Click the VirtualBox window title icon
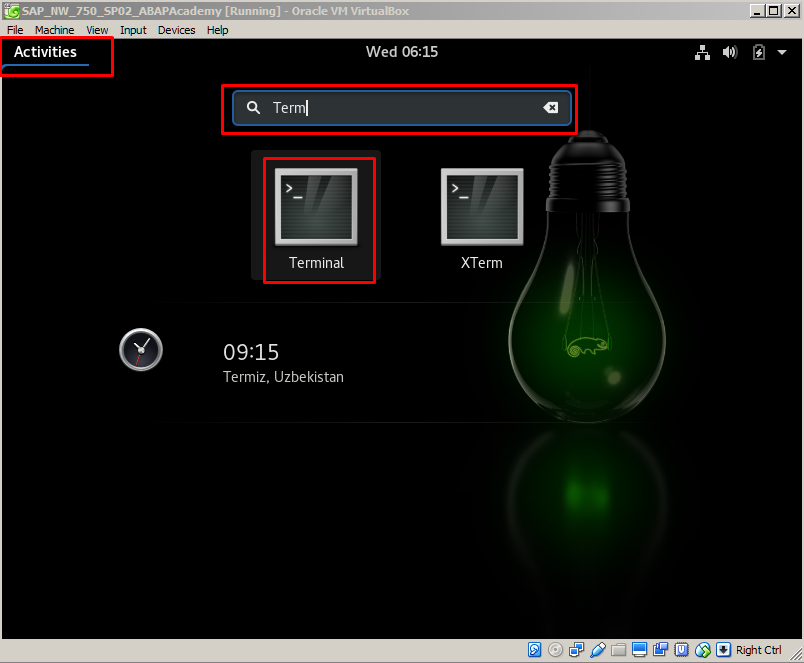The image size is (804, 663). pyautogui.click(x=11, y=10)
